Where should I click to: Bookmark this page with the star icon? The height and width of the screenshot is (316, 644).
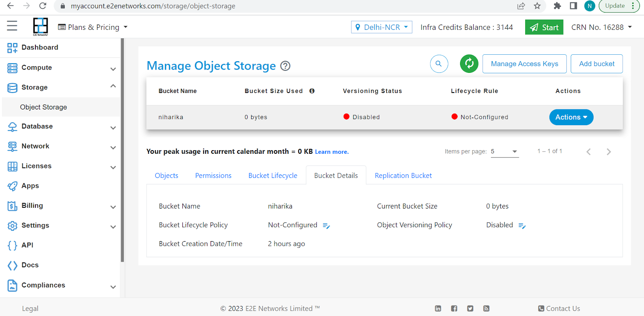point(537,6)
